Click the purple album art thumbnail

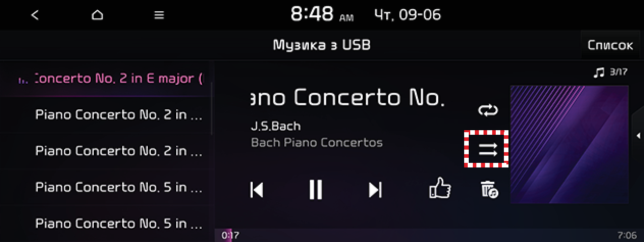(569, 144)
